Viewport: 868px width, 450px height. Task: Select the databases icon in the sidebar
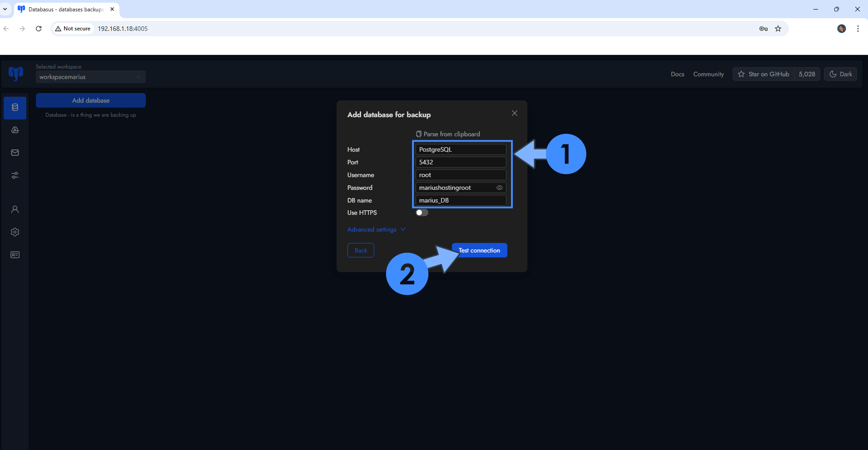(15, 108)
